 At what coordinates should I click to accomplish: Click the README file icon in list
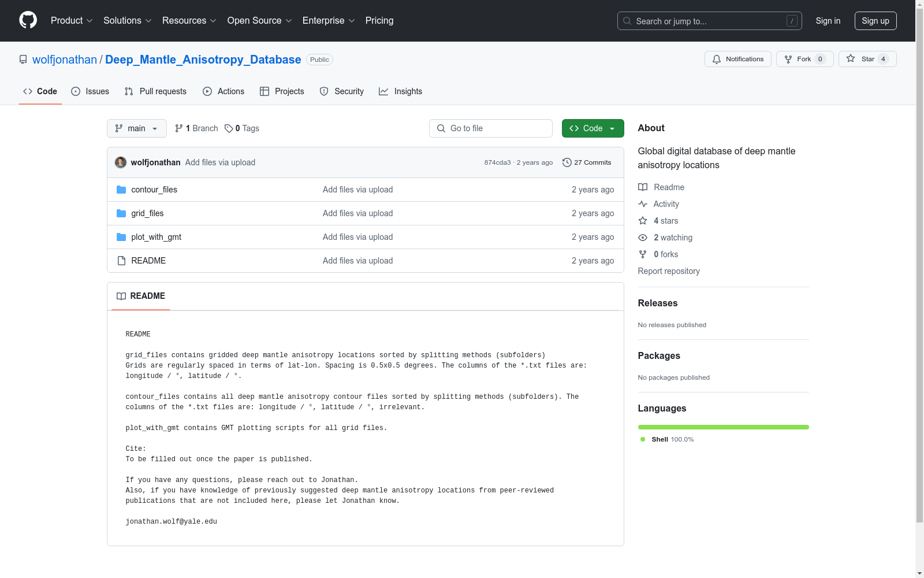click(121, 261)
